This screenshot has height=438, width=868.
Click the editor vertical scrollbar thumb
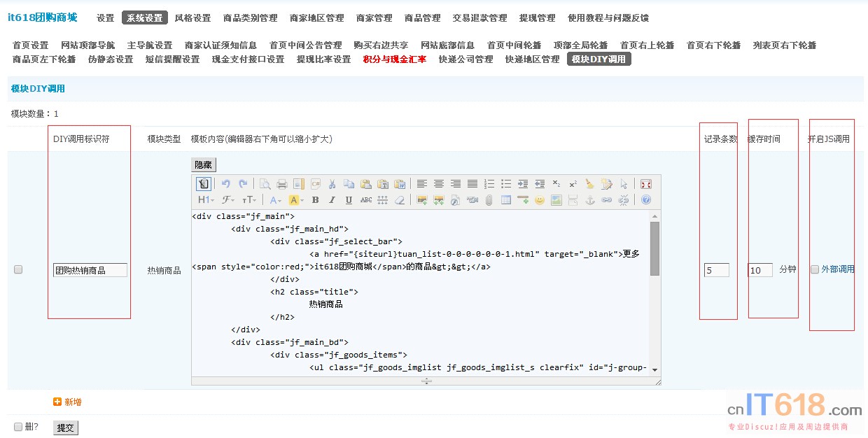pyautogui.click(x=654, y=248)
